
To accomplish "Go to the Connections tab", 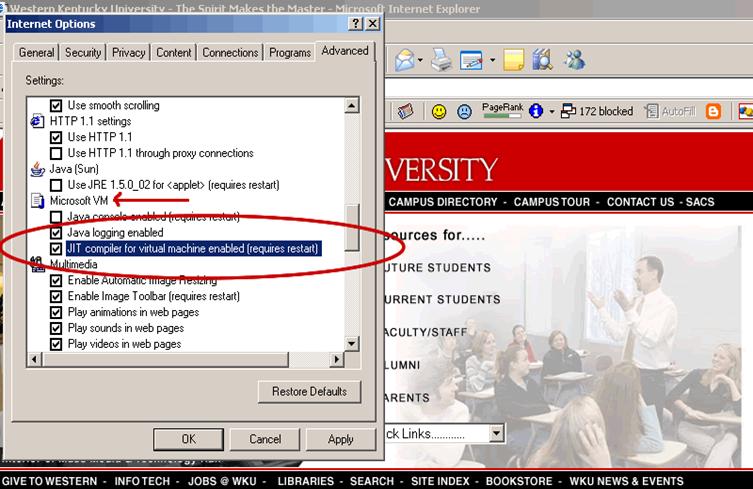I will pos(230,52).
